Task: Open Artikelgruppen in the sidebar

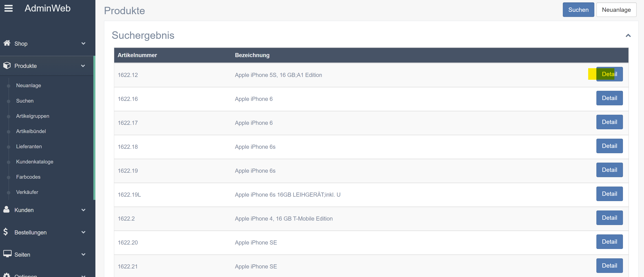Action: tap(33, 116)
